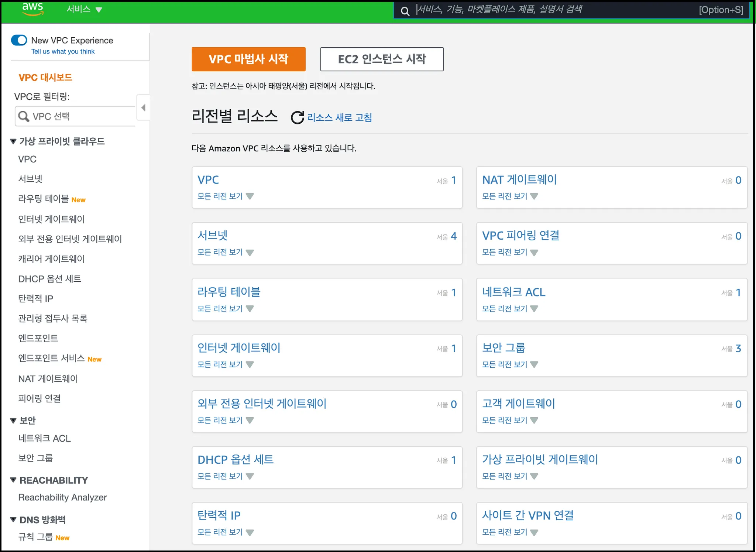Open VPC 대시보드 in the sidebar
756x552 pixels.
click(x=45, y=78)
